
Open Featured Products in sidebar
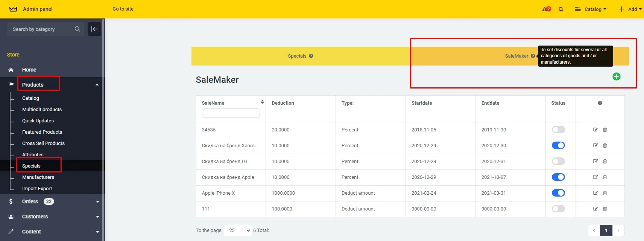coord(42,132)
